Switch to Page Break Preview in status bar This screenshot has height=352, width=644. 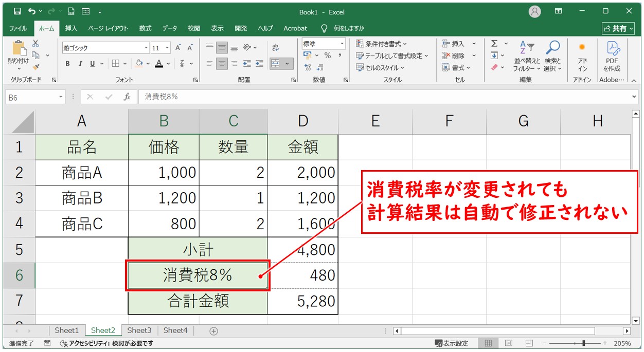(529, 343)
